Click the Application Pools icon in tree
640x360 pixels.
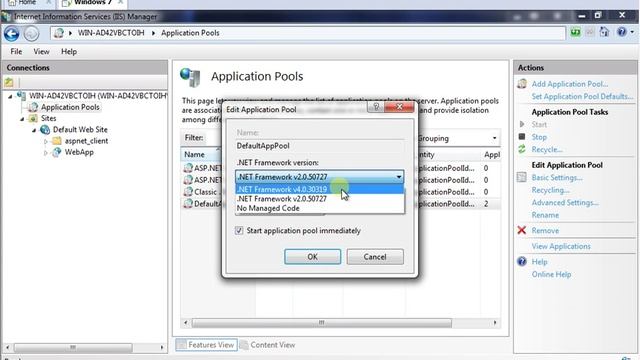click(33, 107)
